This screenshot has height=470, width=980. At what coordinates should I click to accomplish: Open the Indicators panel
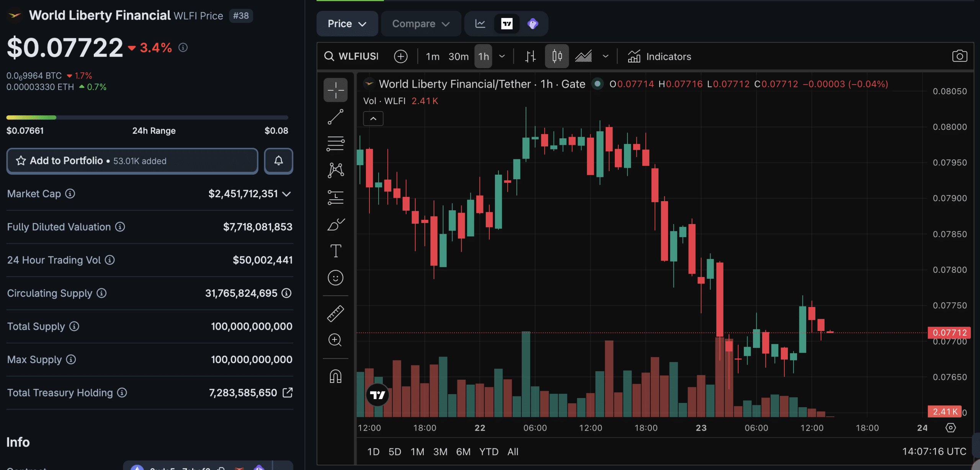pyautogui.click(x=659, y=57)
